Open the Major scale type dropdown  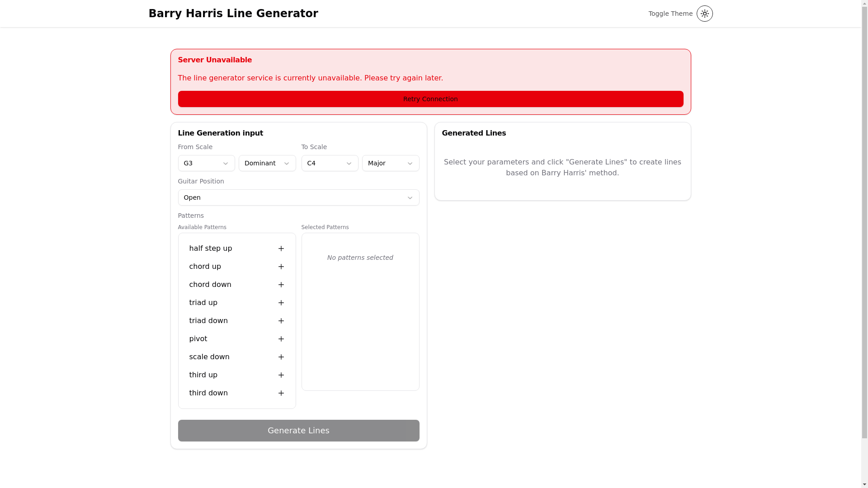tap(391, 163)
